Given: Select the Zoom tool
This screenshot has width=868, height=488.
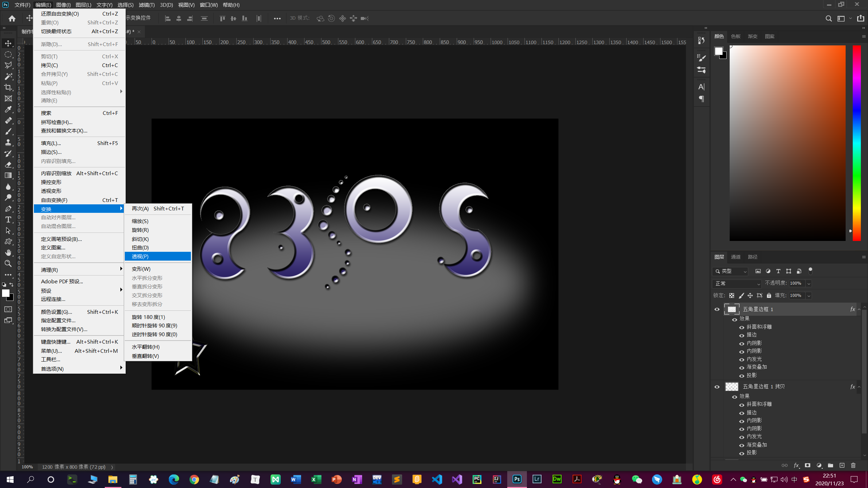Looking at the screenshot, I should (x=8, y=264).
